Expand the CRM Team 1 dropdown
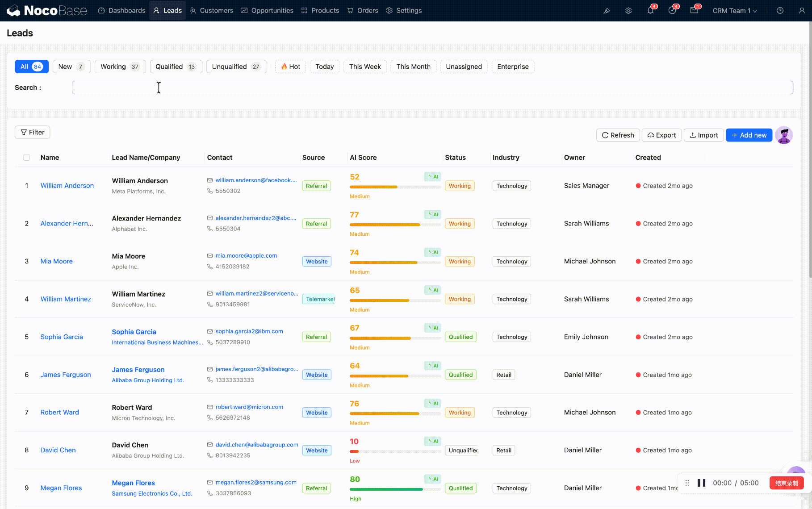Viewport: 812px width, 509px height. pos(734,11)
